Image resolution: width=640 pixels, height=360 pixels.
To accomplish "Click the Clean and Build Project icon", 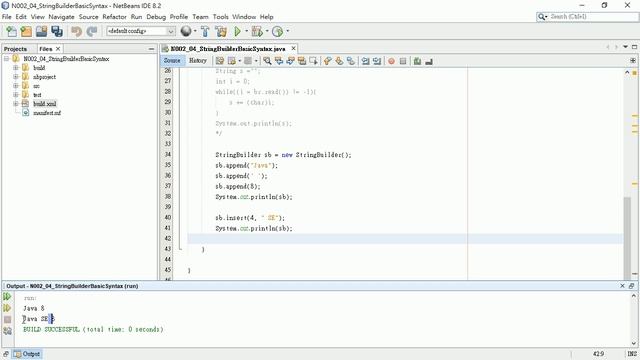I will [221, 31].
